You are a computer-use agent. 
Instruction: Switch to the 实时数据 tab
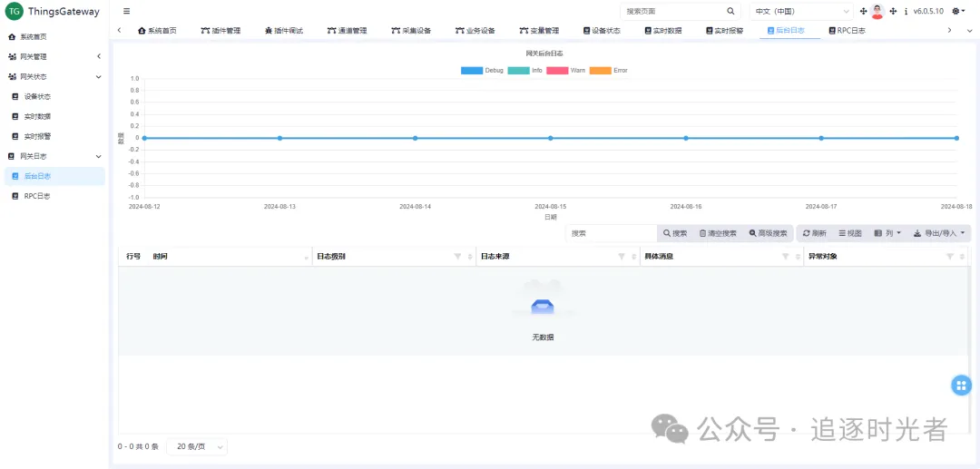(663, 30)
